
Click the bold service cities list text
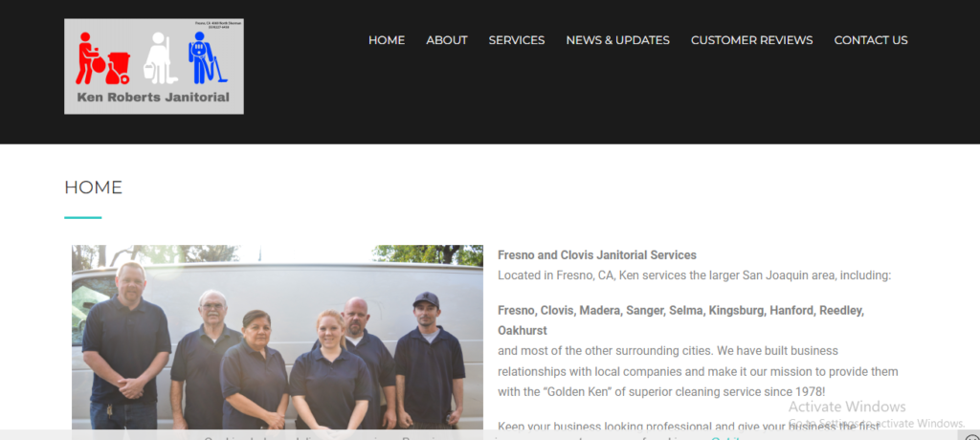point(681,320)
